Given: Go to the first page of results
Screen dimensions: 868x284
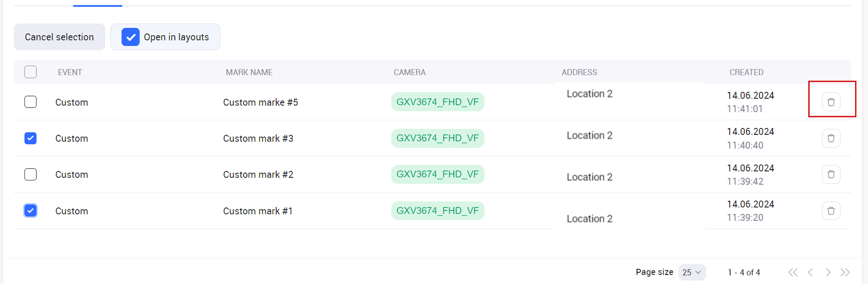Looking at the screenshot, I should click(793, 272).
